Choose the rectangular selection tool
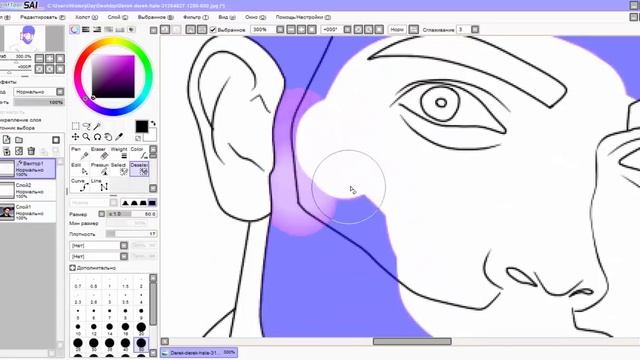This screenshot has height=360, width=640. tap(76, 126)
